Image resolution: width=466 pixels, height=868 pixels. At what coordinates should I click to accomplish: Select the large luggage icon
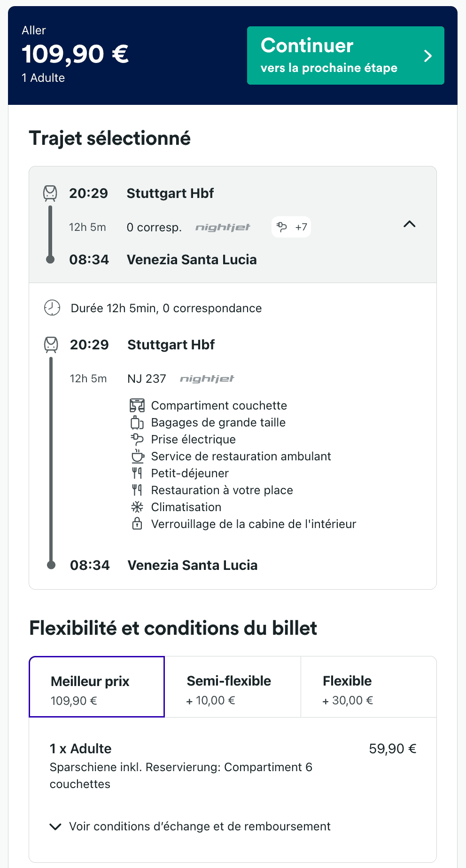(137, 422)
